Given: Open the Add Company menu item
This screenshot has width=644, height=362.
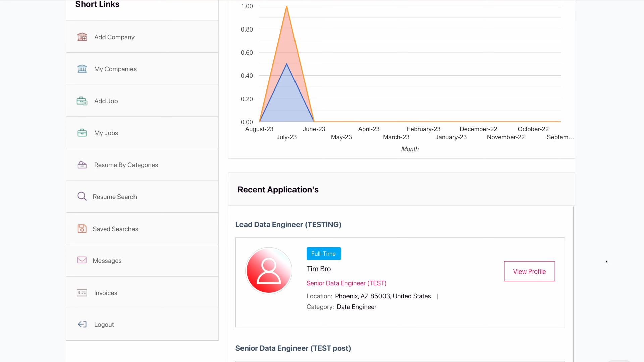Looking at the screenshot, I should pyautogui.click(x=114, y=37).
